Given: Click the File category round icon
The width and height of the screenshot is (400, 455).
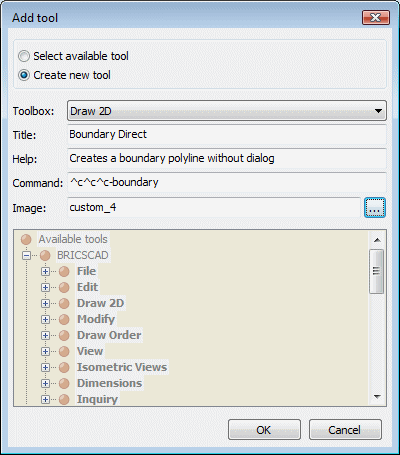Looking at the screenshot, I should point(64,271).
